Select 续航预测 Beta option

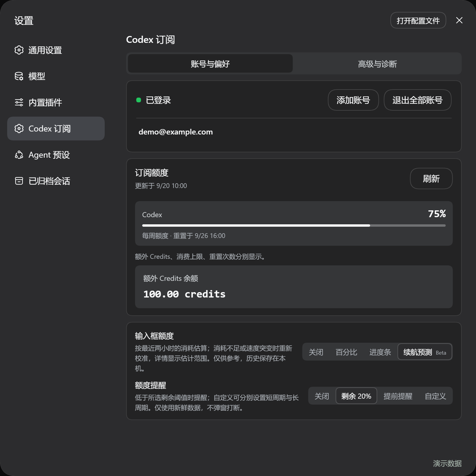pos(425,352)
